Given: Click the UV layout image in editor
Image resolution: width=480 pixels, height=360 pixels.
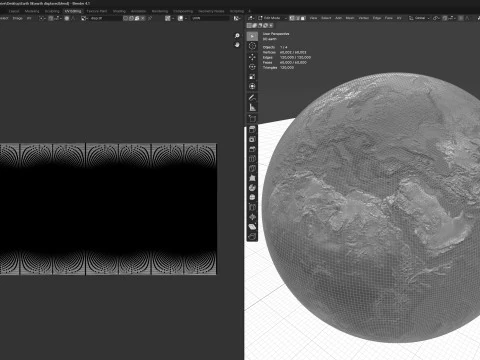Looking at the screenshot, I should (x=108, y=209).
